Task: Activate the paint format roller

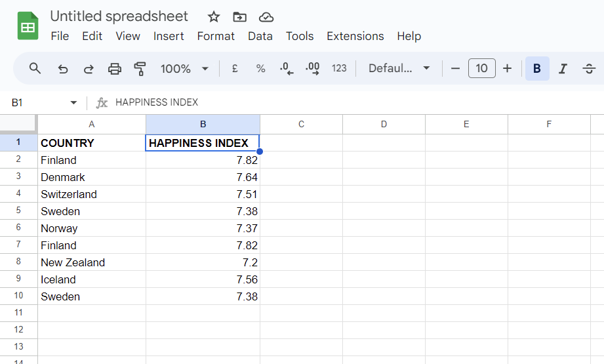Action: pos(140,68)
